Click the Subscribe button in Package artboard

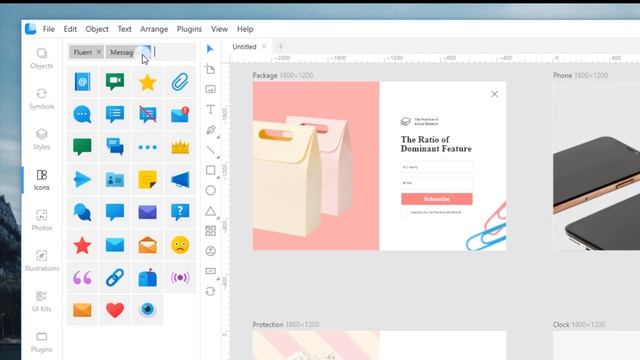point(437,199)
